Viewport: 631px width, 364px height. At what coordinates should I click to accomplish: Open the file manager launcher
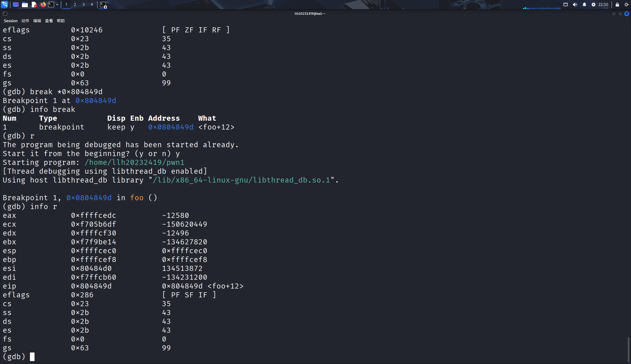point(25,5)
